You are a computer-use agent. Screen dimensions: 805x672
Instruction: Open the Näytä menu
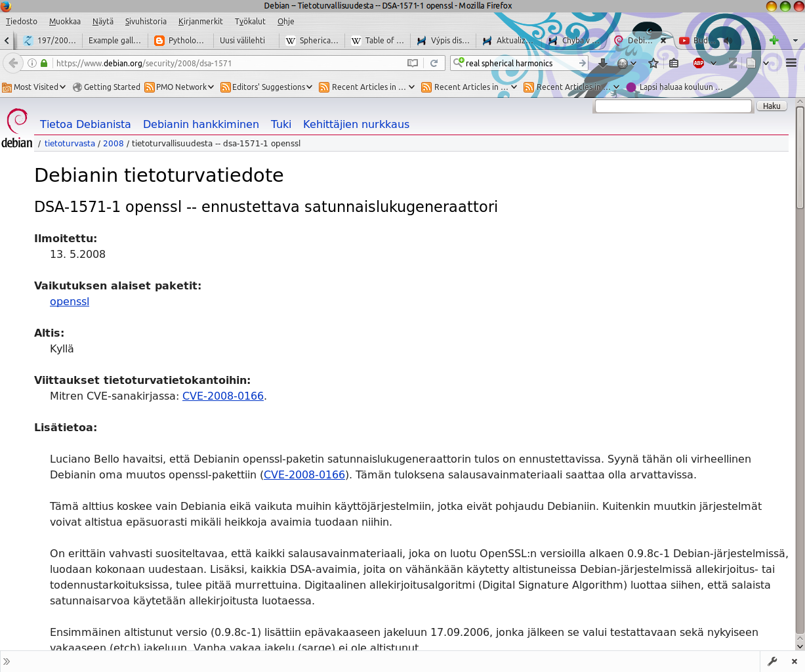(102, 21)
